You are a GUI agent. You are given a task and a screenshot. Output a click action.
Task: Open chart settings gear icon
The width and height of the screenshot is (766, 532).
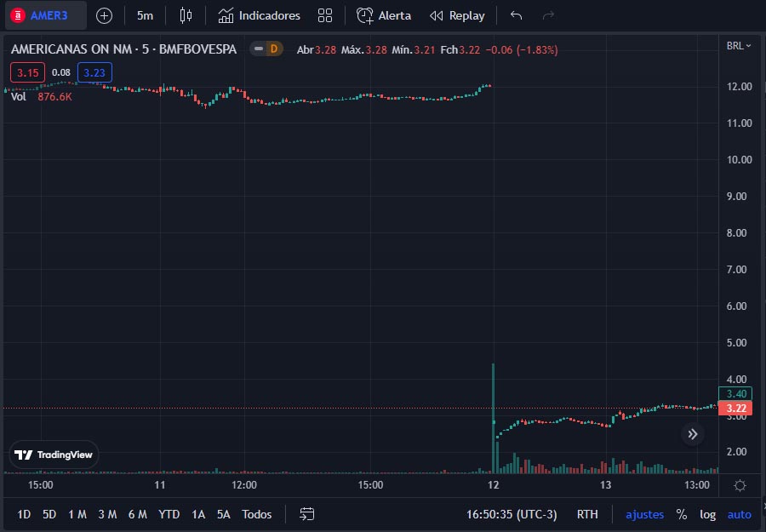pos(740,485)
